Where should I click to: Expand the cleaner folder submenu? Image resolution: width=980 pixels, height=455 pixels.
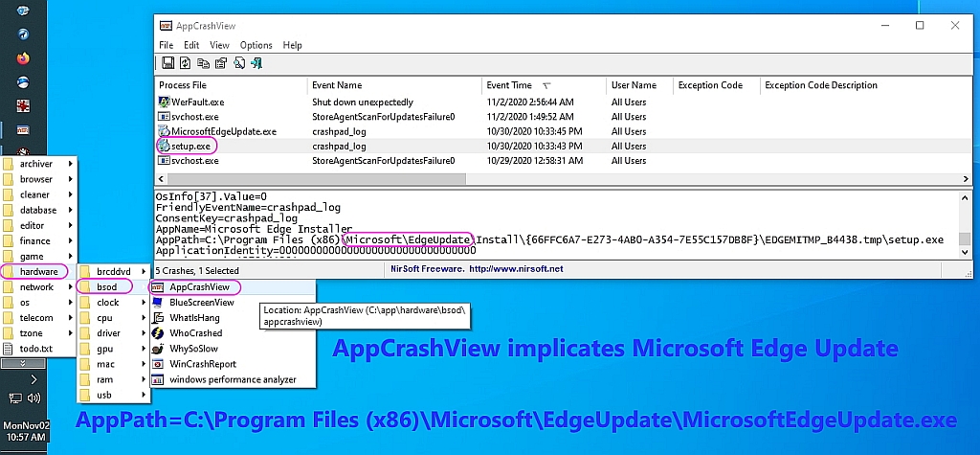[37, 194]
